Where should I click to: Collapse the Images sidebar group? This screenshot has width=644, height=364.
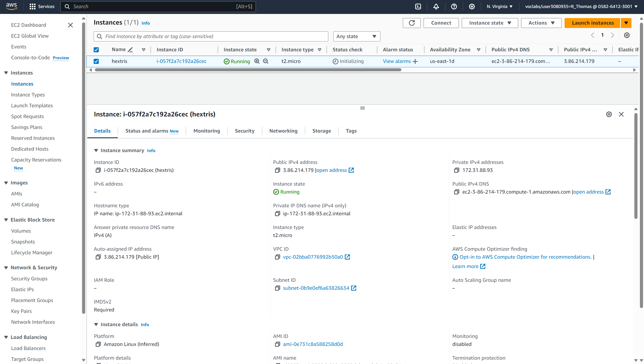6,183
